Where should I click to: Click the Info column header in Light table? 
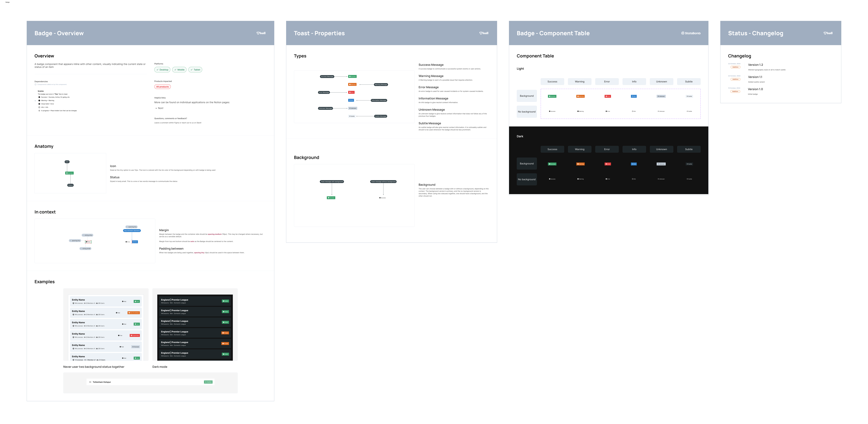[x=634, y=81]
